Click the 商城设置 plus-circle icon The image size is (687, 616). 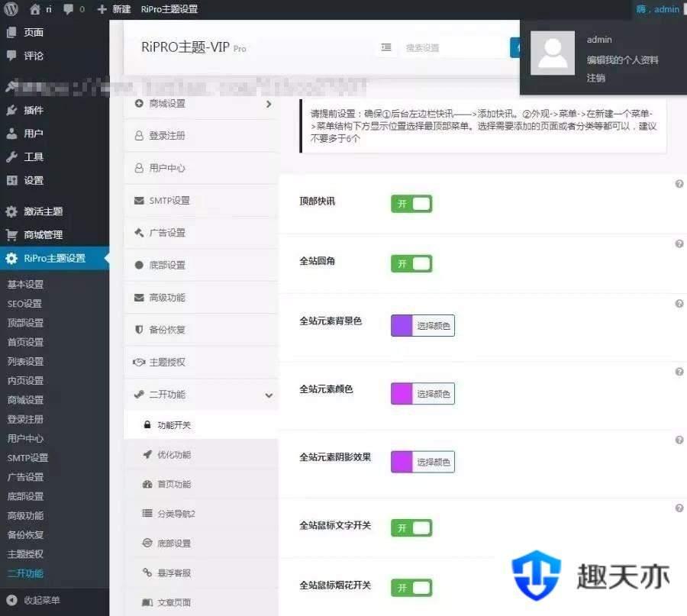point(139,103)
